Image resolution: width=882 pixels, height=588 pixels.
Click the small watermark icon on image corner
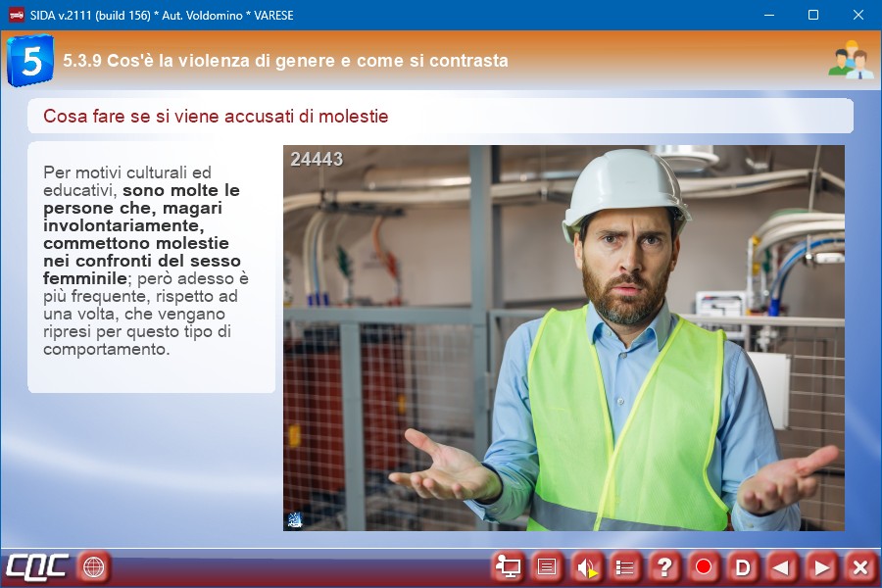pos(295,520)
